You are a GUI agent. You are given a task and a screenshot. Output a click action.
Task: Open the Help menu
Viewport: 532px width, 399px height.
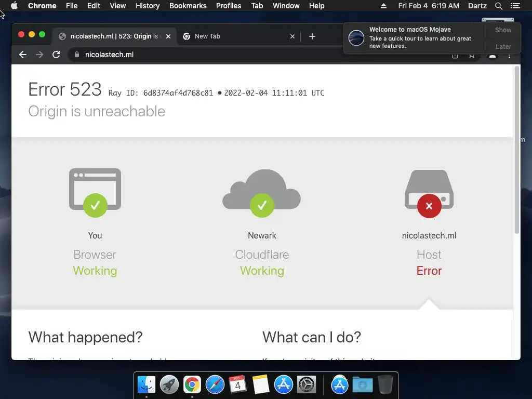tap(316, 6)
